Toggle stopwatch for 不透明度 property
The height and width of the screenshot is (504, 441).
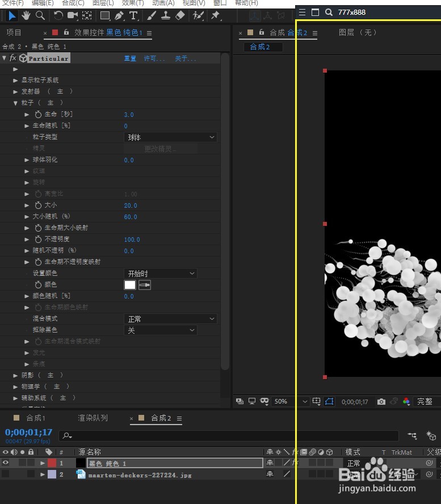coord(38,239)
